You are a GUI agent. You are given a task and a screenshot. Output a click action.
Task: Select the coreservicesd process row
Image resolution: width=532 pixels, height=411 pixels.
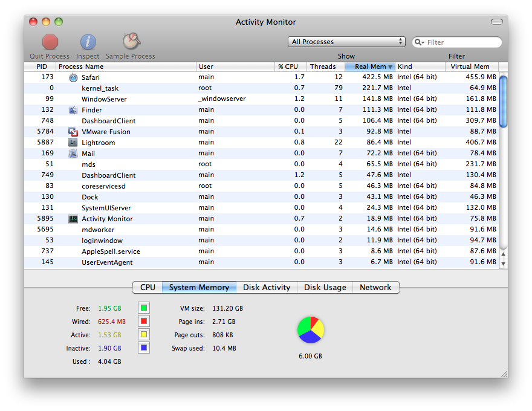pos(262,186)
